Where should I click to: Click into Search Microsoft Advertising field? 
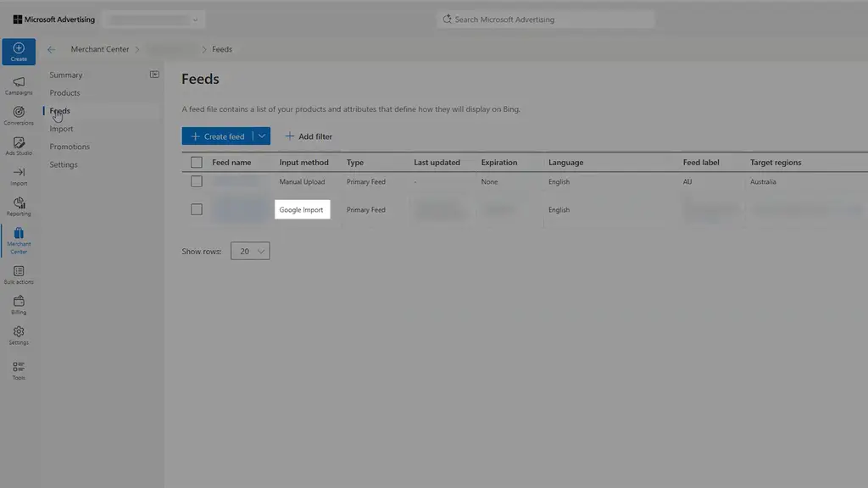tap(546, 19)
